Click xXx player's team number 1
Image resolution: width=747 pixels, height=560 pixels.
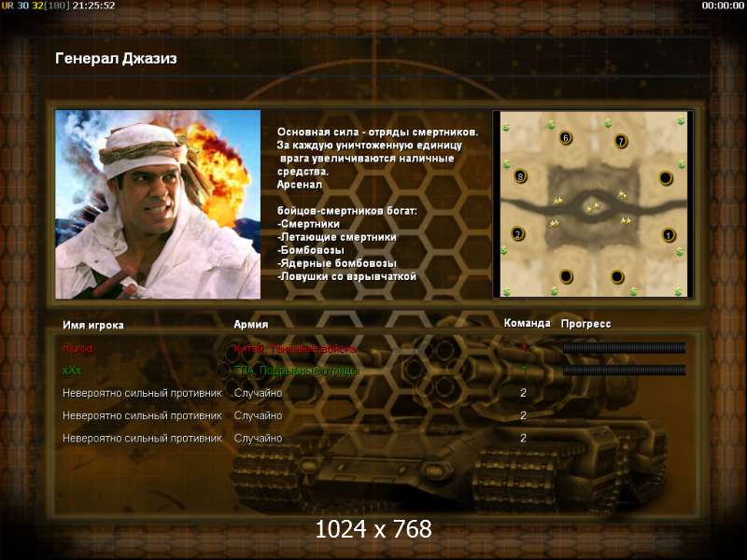524,370
